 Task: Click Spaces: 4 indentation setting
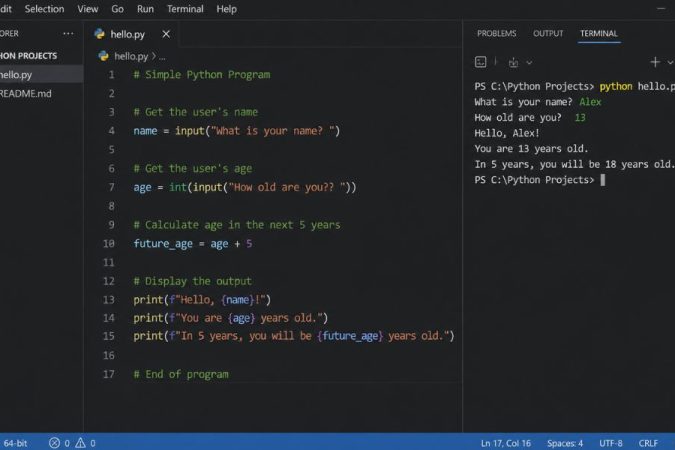coord(565,443)
